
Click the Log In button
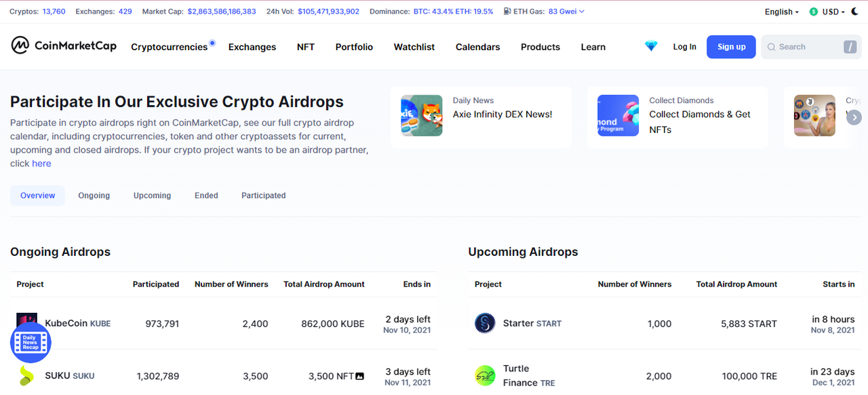(684, 47)
